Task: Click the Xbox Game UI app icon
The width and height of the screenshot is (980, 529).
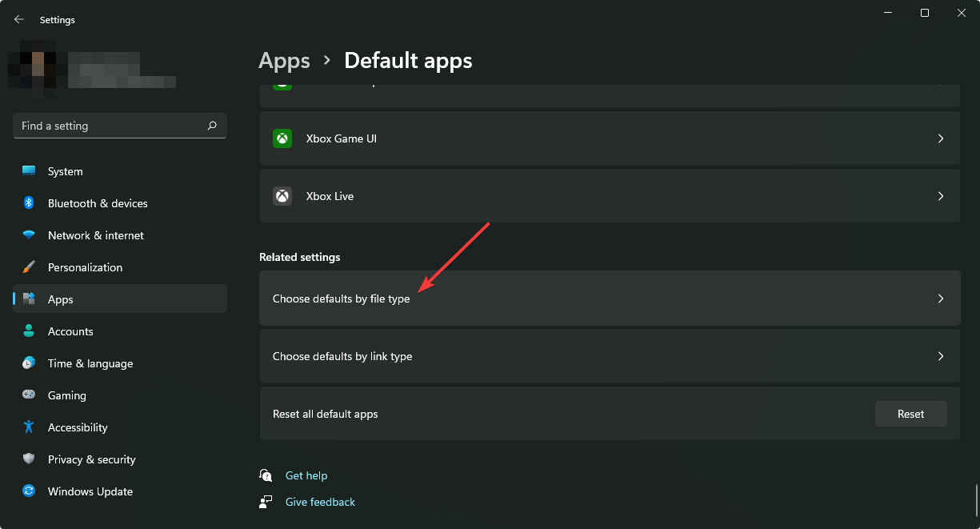Action: (282, 138)
